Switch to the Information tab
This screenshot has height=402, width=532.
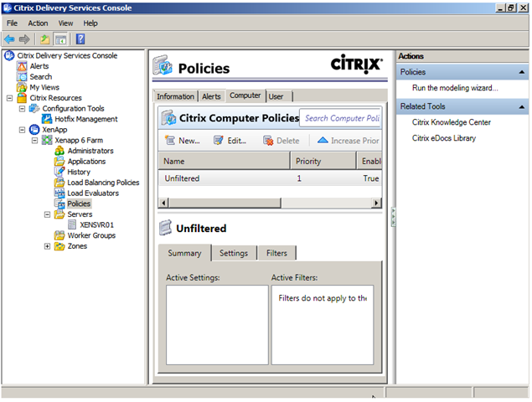click(175, 96)
